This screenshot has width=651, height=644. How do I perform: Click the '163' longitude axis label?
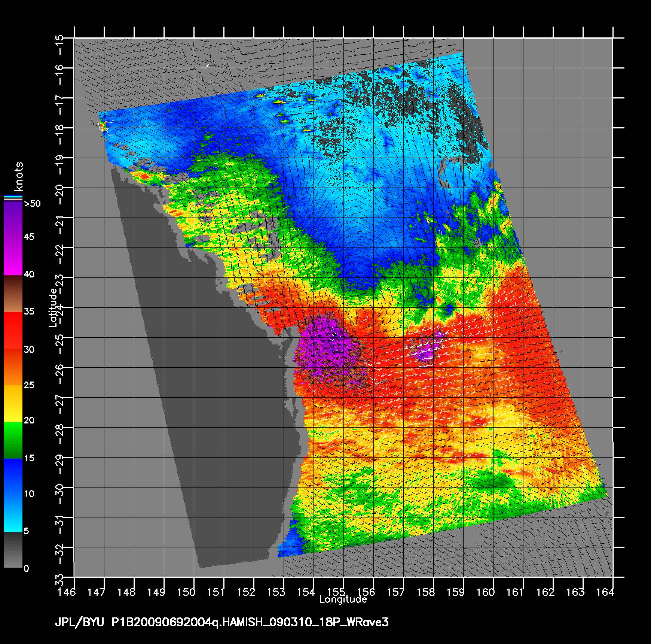point(575,592)
